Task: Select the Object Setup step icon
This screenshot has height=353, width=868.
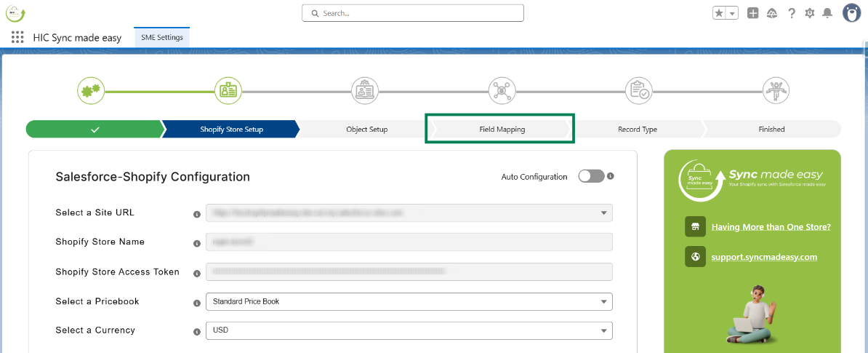Action: [366, 92]
